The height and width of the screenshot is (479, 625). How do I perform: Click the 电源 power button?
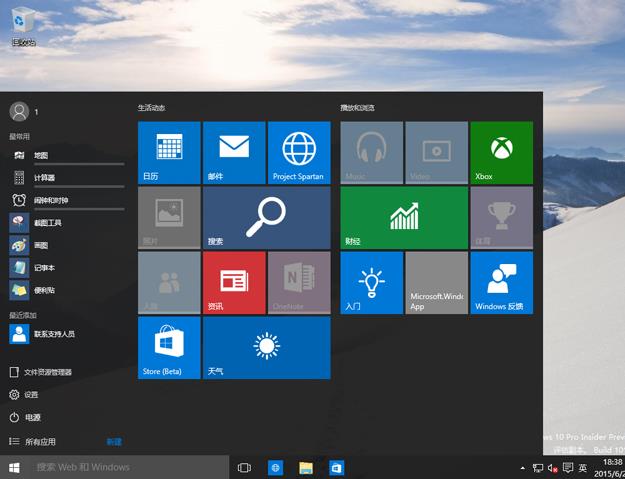pos(25,417)
